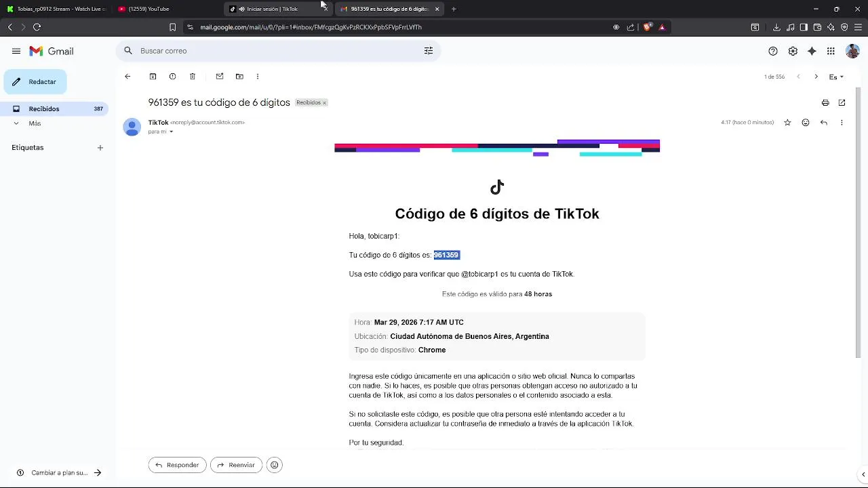Click the browser address bar URL
This screenshot has width=868, height=488.
click(x=311, y=27)
